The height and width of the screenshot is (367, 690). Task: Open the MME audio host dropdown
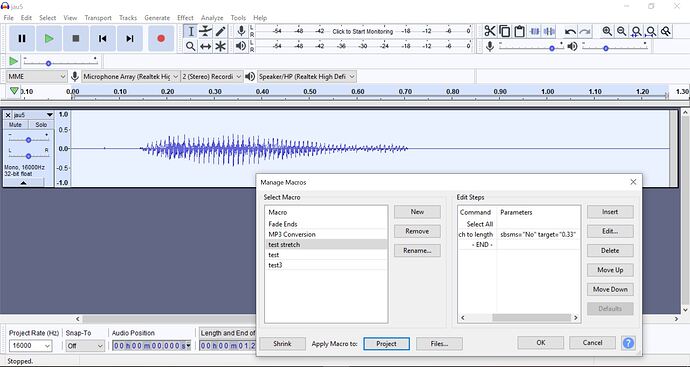[37, 77]
